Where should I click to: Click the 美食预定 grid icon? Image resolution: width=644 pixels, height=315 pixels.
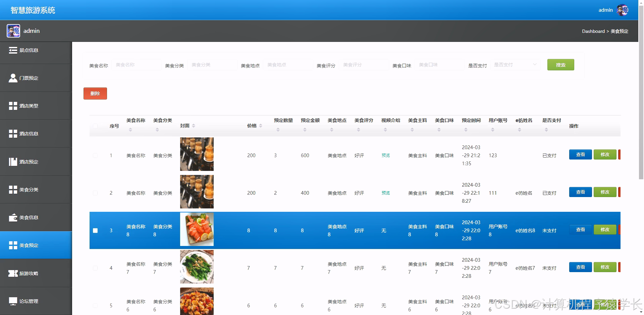point(13,245)
